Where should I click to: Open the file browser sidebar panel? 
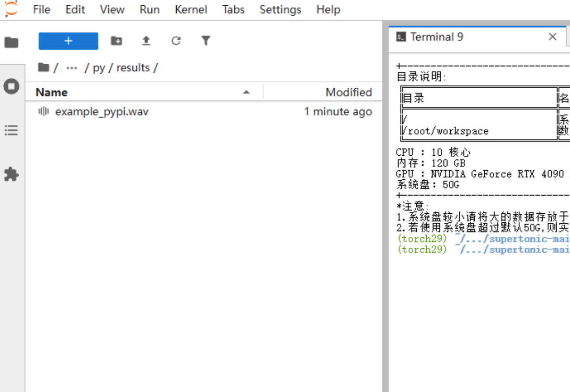(11, 42)
